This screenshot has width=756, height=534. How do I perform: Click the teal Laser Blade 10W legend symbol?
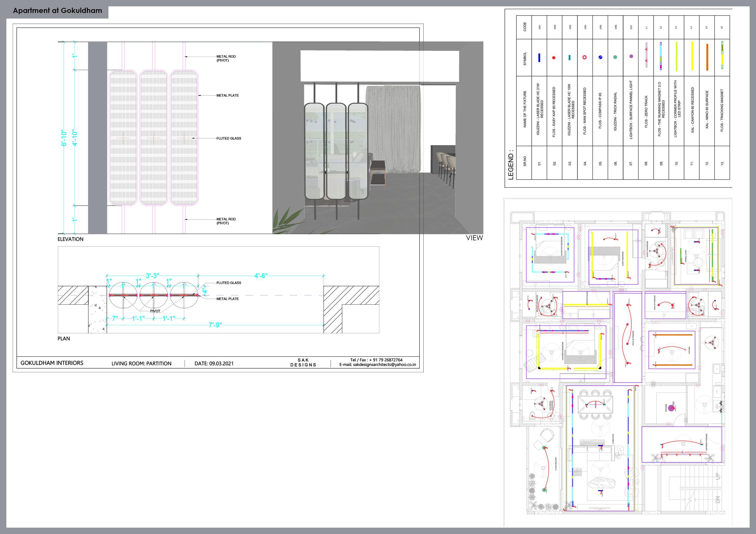[x=569, y=57]
